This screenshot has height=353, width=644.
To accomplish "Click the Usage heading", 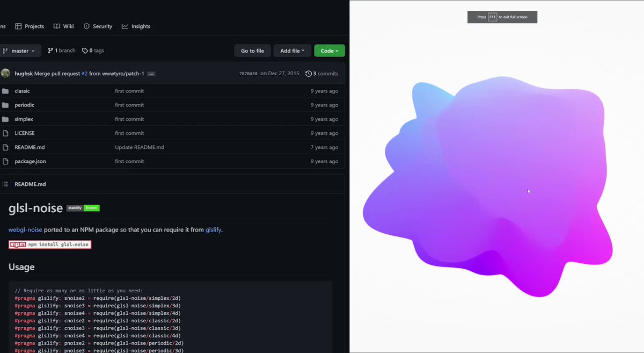I will pos(21,267).
